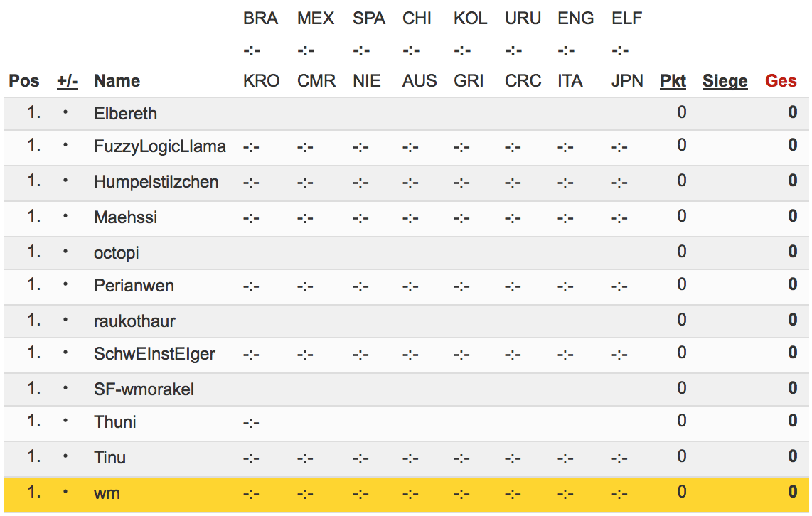This screenshot has width=812, height=516.
Task: Click the Pos column header
Action: coord(24,81)
